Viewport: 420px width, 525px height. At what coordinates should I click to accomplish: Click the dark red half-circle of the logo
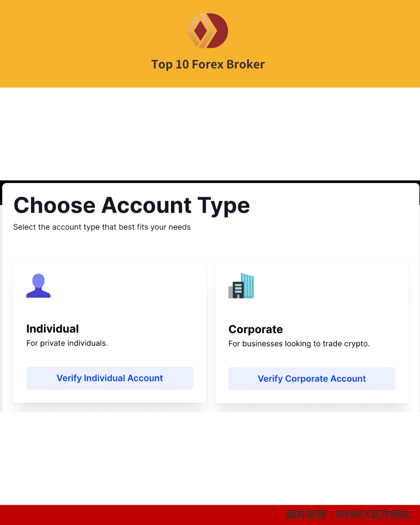click(220, 31)
